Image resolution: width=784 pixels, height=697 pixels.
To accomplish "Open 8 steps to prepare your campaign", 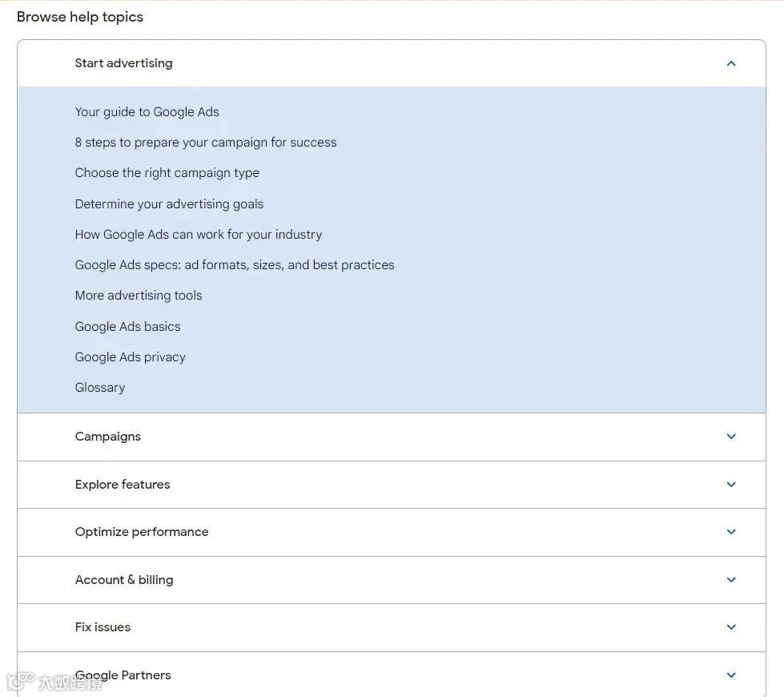I will pyautogui.click(x=206, y=143).
